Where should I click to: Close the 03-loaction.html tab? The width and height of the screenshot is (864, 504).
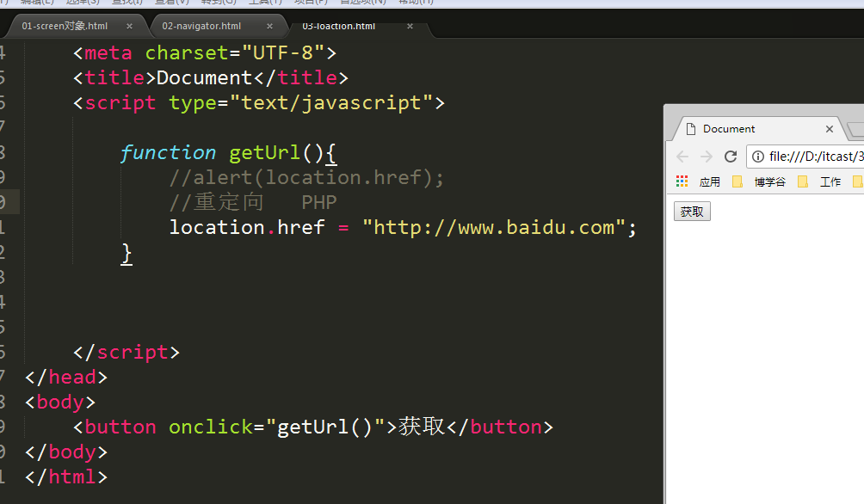click(x=410, y=26)
